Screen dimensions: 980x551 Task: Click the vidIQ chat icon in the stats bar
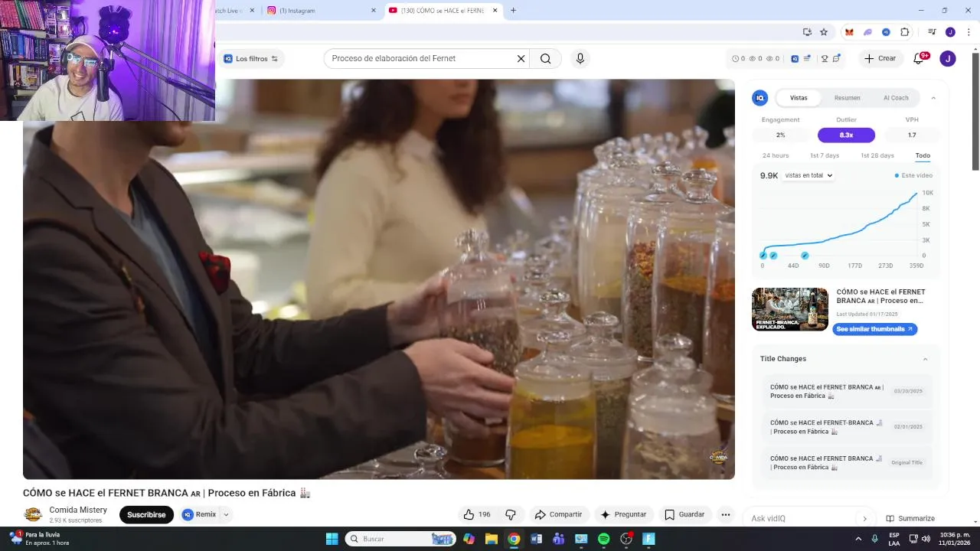click(x=837, y=59)
